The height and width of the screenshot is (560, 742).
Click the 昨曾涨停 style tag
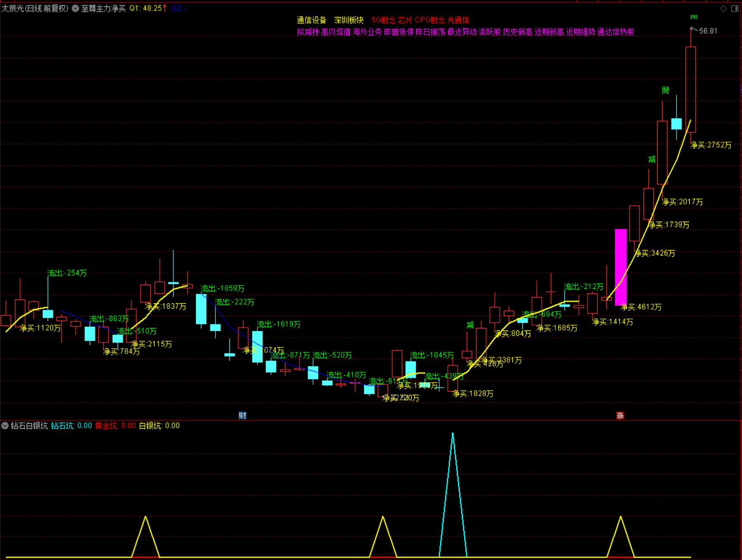click(x=399, y=32)
